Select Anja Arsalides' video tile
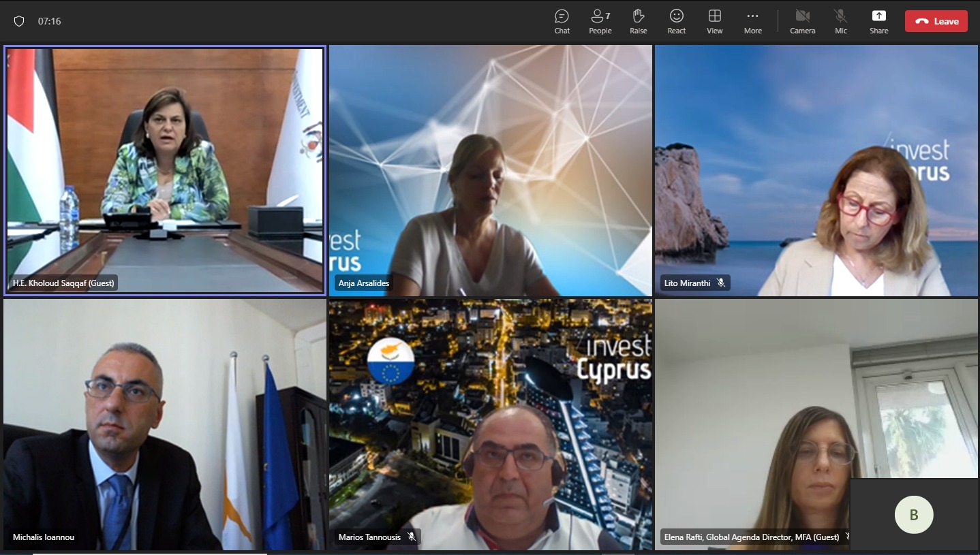This screenshot has width=980, height=555. (490, 170)
